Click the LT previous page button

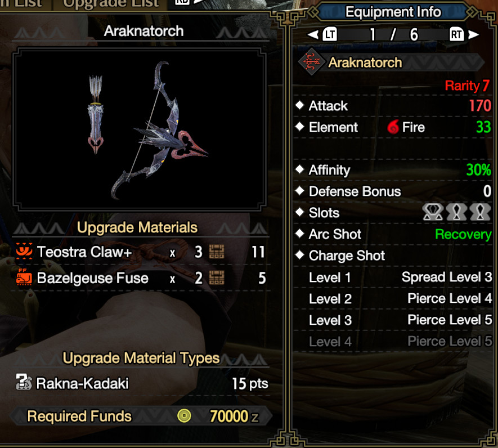329,34
